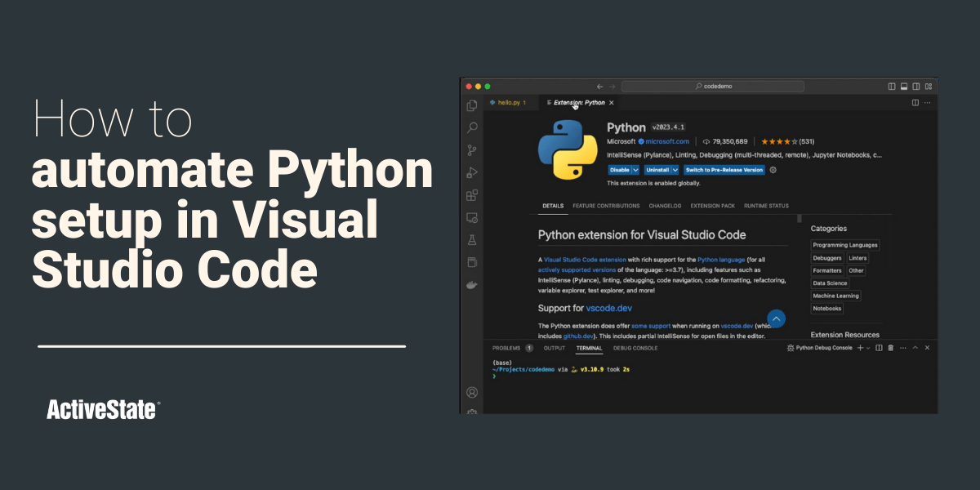Switch to the Feature Contributions tab
This screenshot has height=490, width=980.
[606, 206]
